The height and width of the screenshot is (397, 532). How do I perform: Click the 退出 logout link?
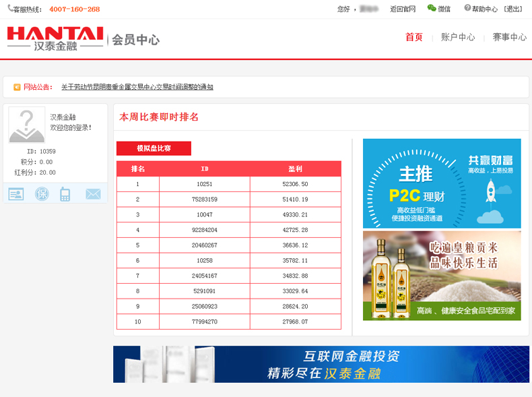tap(513, 9)
